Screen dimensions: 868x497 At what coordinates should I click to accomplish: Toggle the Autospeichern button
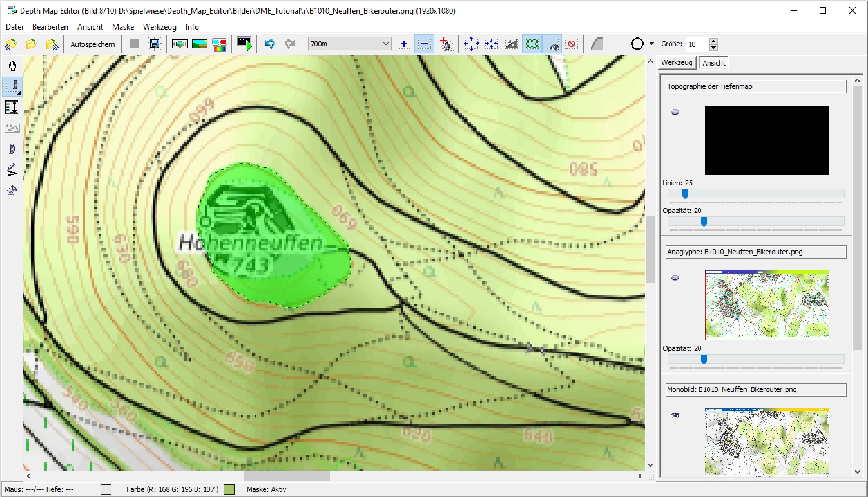tap(93, 44)
